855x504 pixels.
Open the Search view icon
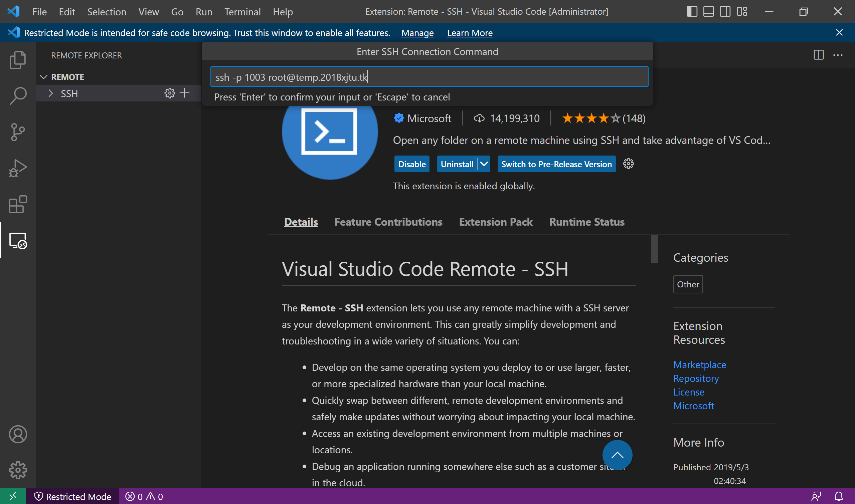pyautogui.click(x=18, y=96)
